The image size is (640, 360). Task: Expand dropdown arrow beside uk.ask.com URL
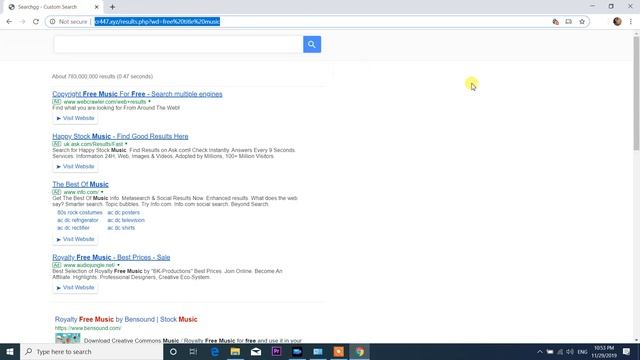[126, 144]
